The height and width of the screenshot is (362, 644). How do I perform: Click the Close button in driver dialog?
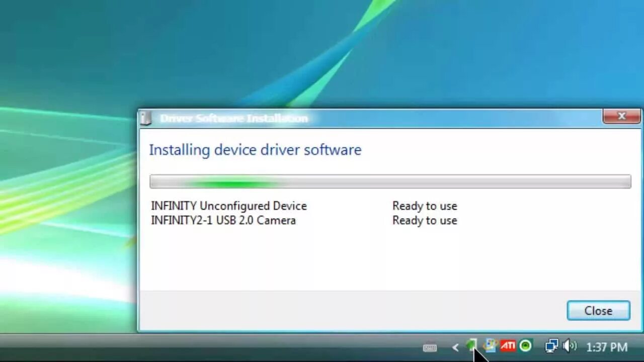tap(598, 311)
